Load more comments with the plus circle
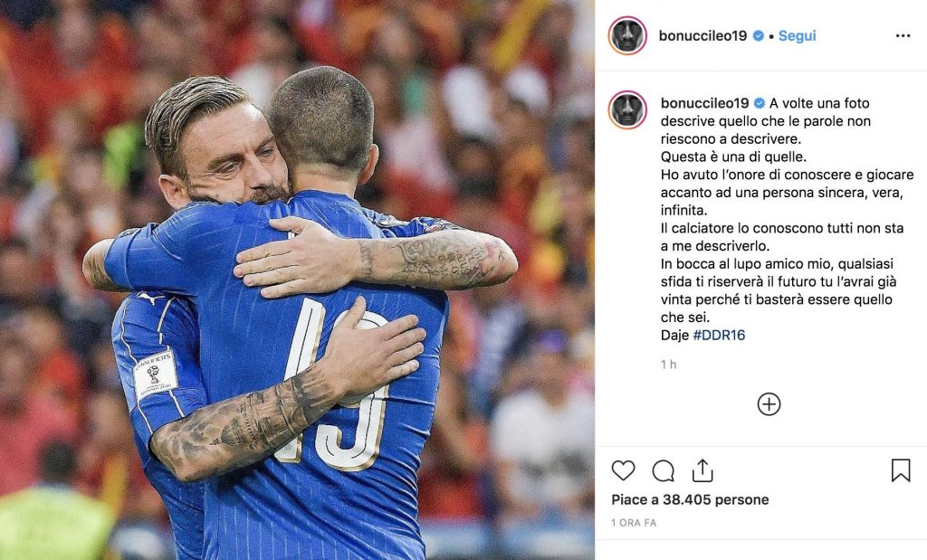This screenshot has height=560, width=927. coord(769,404)
